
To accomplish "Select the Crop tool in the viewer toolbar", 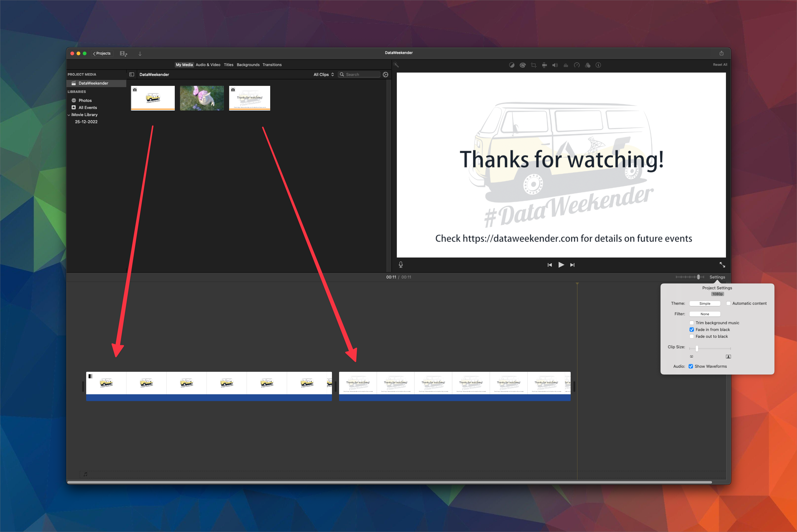I will 534,65.
